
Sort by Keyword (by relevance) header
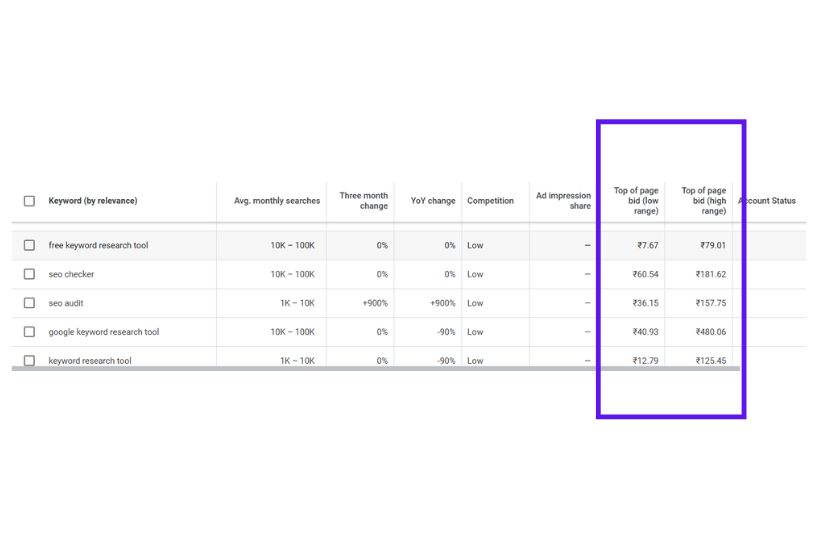pyautogui.click(x=93, y=201)
